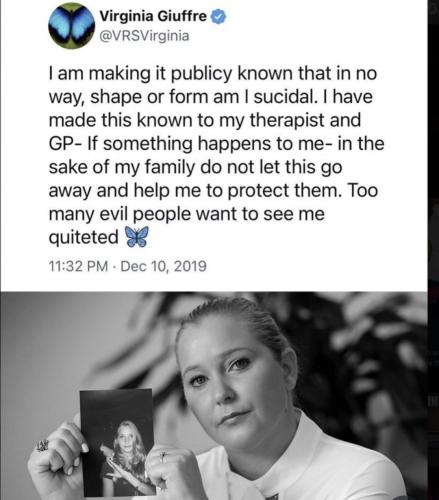
Task: Open the blue butterfly profile avatar
Action: tap(71, 26)
